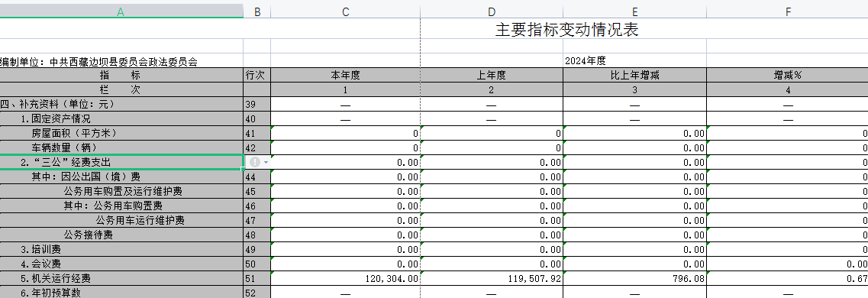
Task: Select column D header
Action: (492, 11)
